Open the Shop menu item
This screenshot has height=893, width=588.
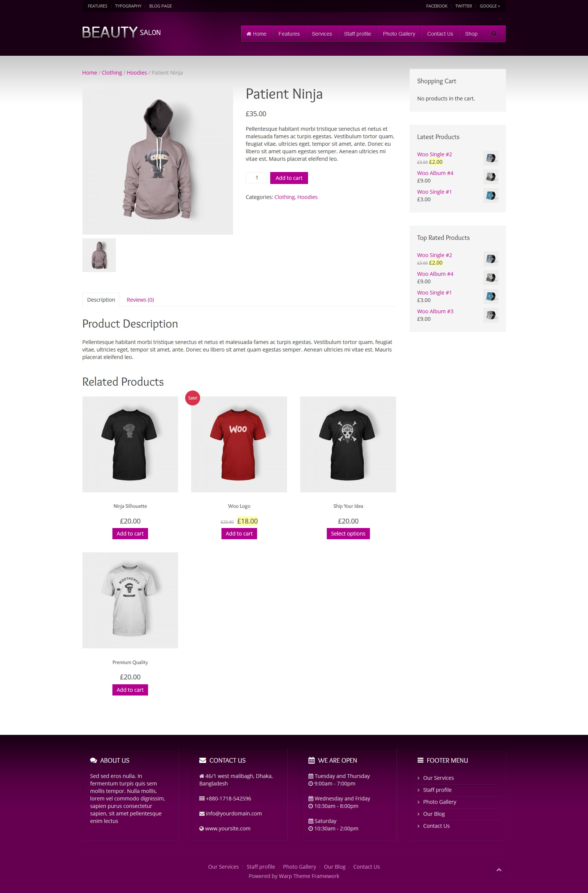(471, 34)
